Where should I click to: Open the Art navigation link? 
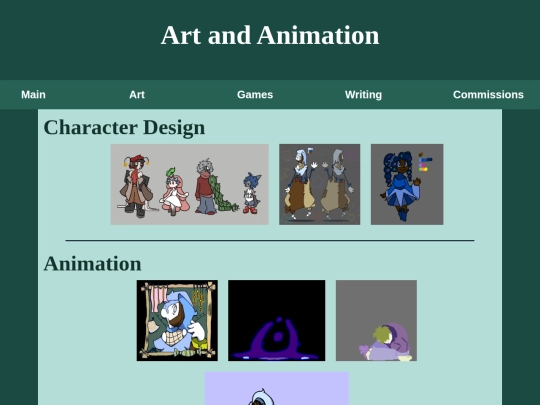click(137, 95)
